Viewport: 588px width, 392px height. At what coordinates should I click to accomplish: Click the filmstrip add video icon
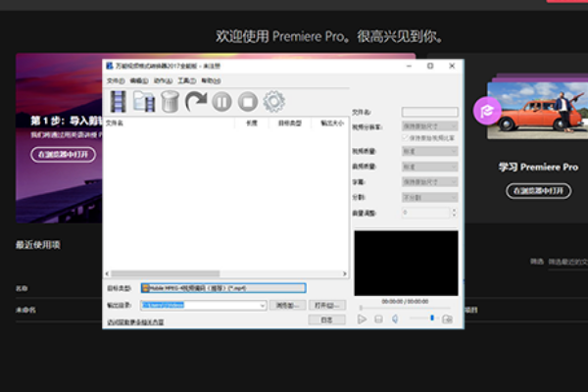[x=118, y=101]
